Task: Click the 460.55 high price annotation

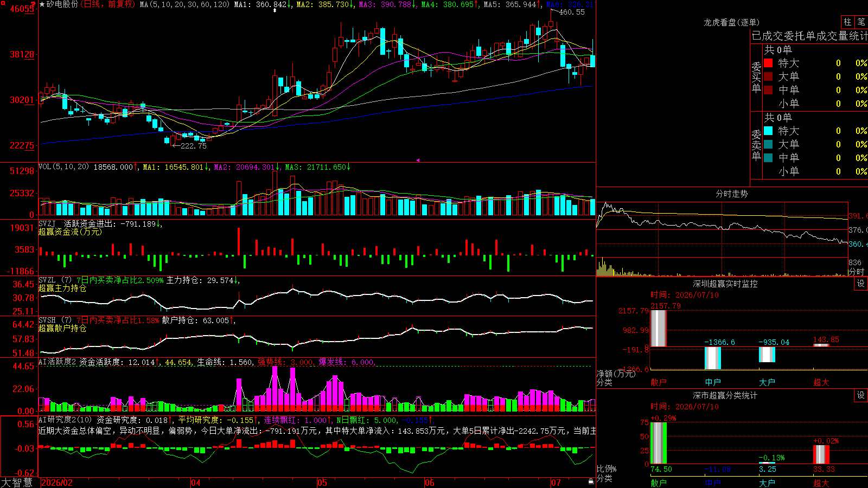Action: click(x=572, y=12)
